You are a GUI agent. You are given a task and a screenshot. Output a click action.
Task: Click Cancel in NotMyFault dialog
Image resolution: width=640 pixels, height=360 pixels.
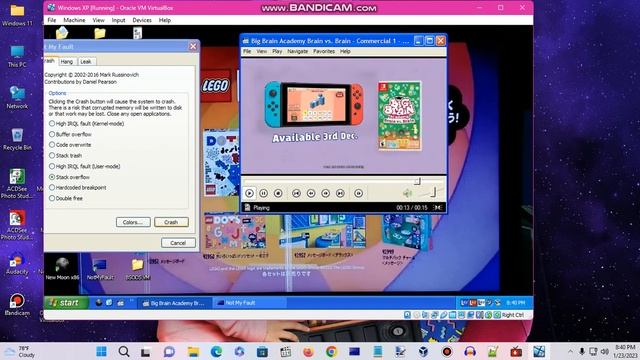(x=178, y=243)
